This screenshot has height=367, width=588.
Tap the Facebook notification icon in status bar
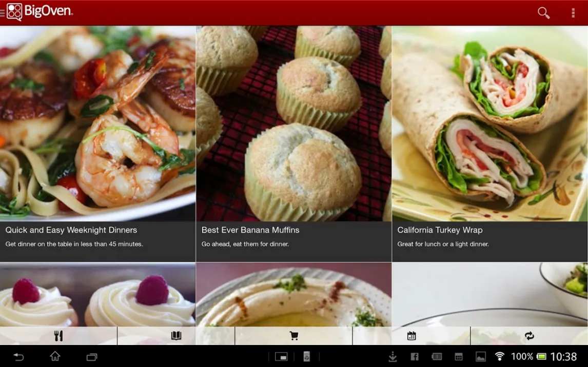pyautogui.click(x=415, y=357)
